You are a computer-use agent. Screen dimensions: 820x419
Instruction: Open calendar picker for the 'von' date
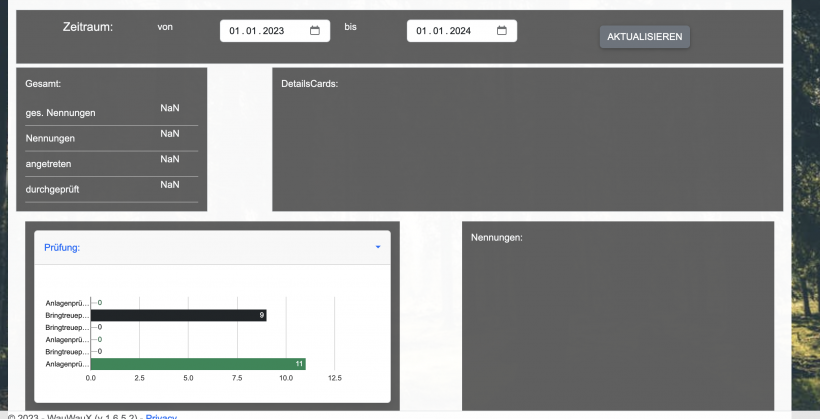tap(315, 31)
